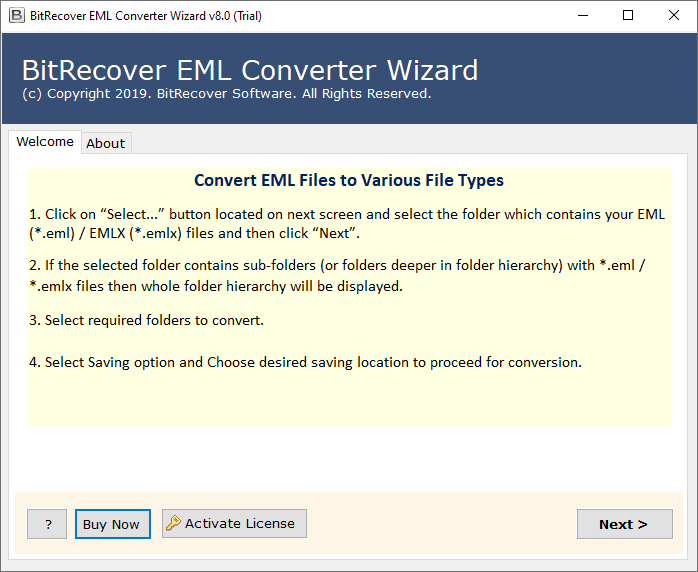Click the 'Convert EML Files to Various File Types' heading
698x572 pixels.
[349, 181]
